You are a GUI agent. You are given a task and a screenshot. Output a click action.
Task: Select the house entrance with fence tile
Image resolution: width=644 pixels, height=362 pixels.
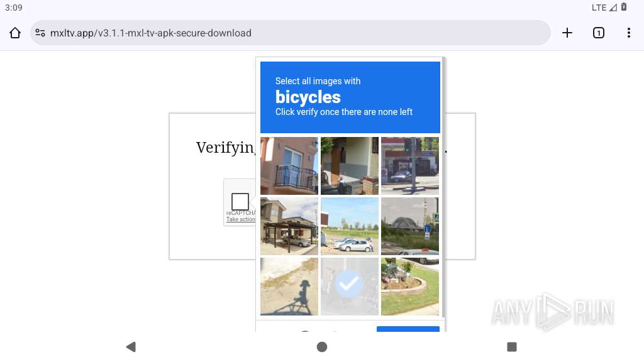[x=350, y=166]
